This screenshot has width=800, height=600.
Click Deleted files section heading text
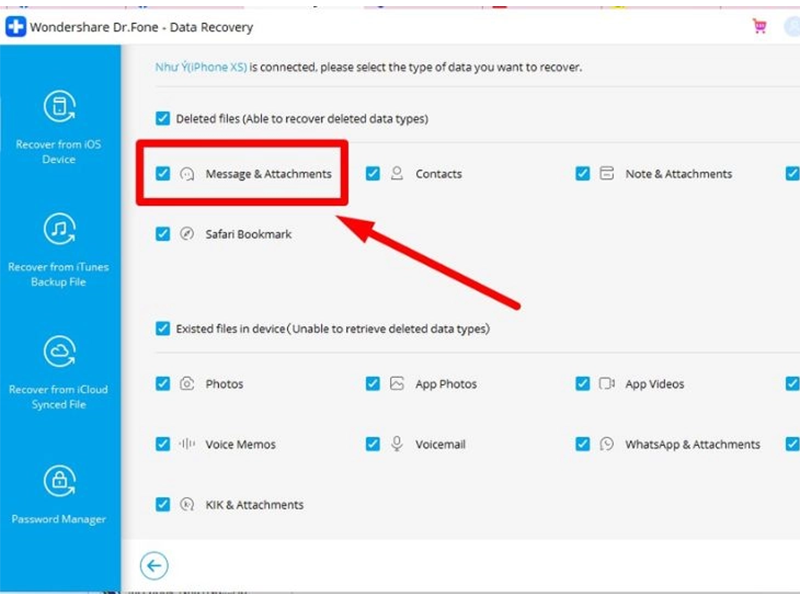coord(302,119)
